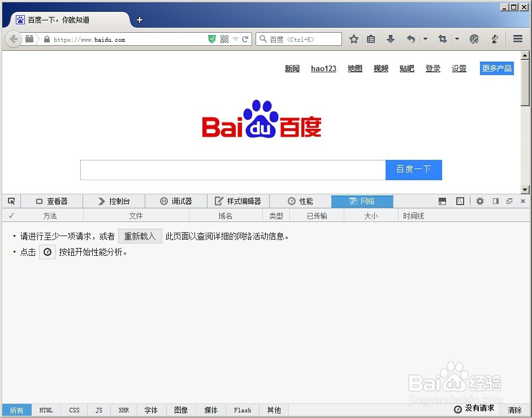532x418 pixels.
Task: Activate the element picker icon in devtools
Action: (11, 201)
